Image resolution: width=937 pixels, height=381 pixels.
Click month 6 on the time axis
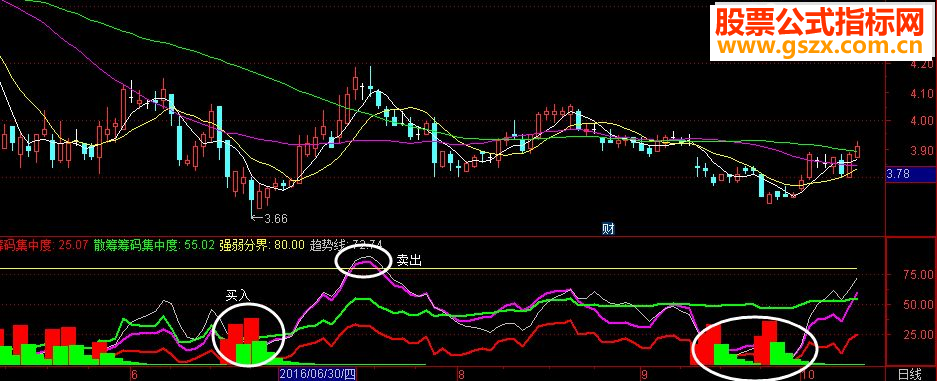click(x=134, y=376)
